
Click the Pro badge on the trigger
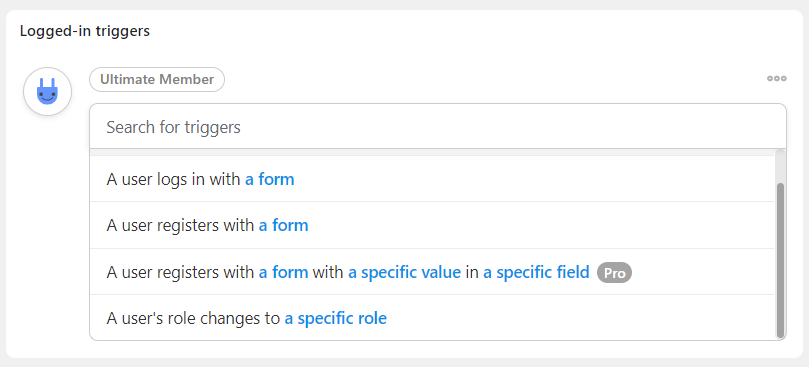point(614,273)
